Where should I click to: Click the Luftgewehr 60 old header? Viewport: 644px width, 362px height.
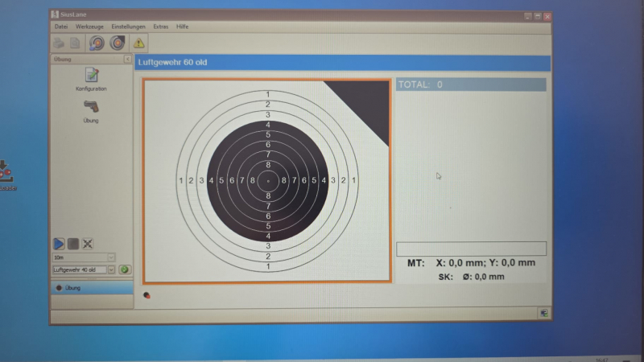click(x=343, y=63)
